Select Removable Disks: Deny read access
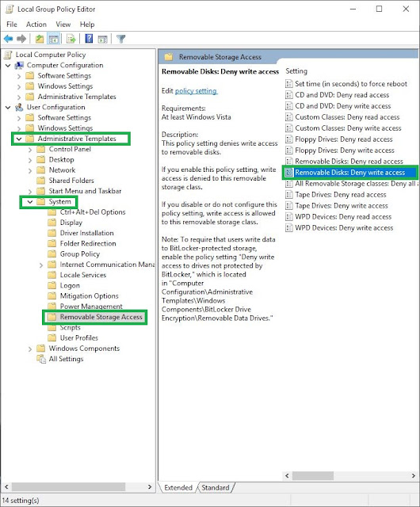This screenshot has width=420, height=507. click(x=349, y=162)
